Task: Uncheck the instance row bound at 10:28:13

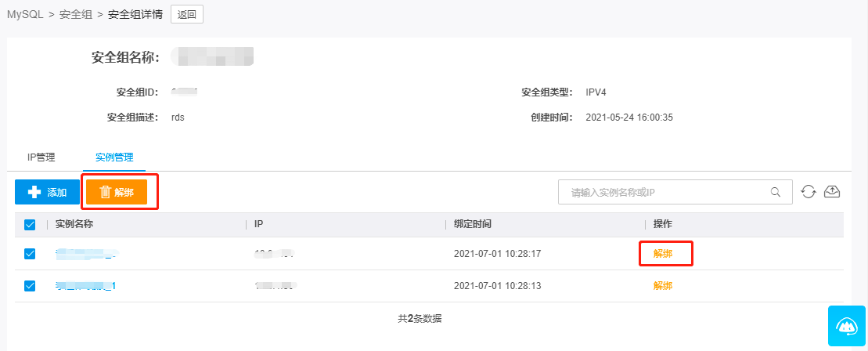Action: [x=31, y=286]
